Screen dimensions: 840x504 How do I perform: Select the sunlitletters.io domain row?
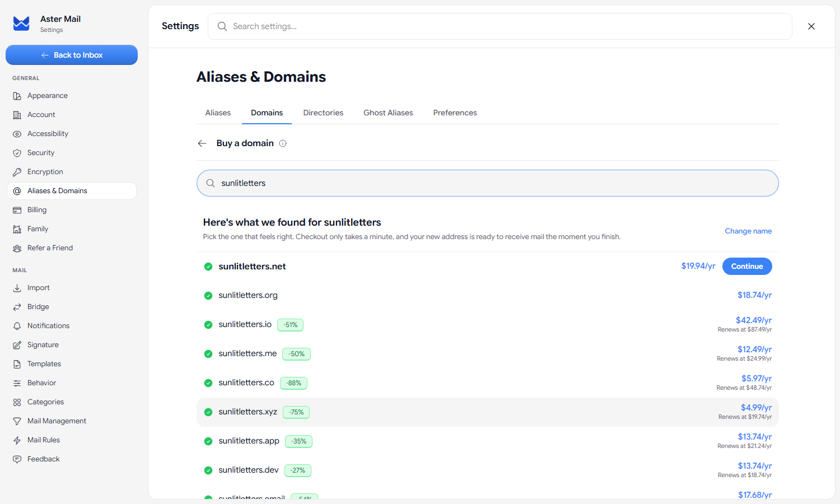point(487,324)
